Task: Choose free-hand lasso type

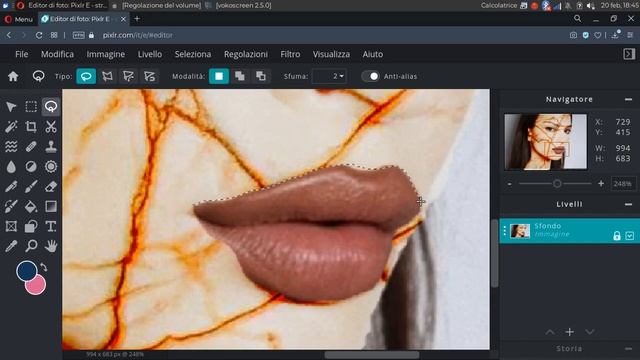Action: (86, 76)
